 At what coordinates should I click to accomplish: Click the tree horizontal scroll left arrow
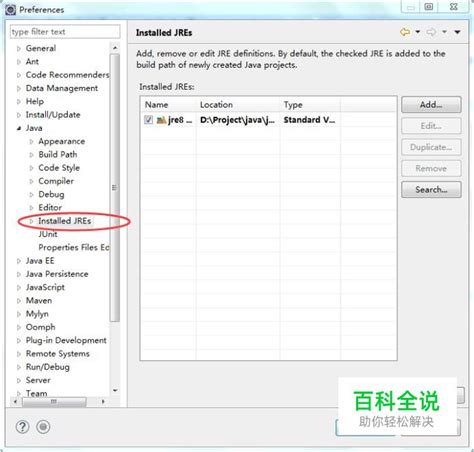15,402
